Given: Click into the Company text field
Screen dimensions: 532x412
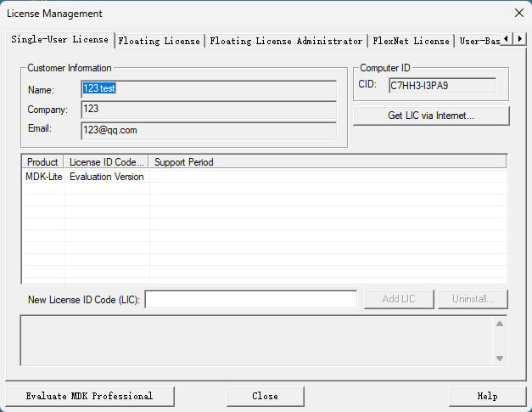Looking at the screenshot, I should (x=209, y=110).
